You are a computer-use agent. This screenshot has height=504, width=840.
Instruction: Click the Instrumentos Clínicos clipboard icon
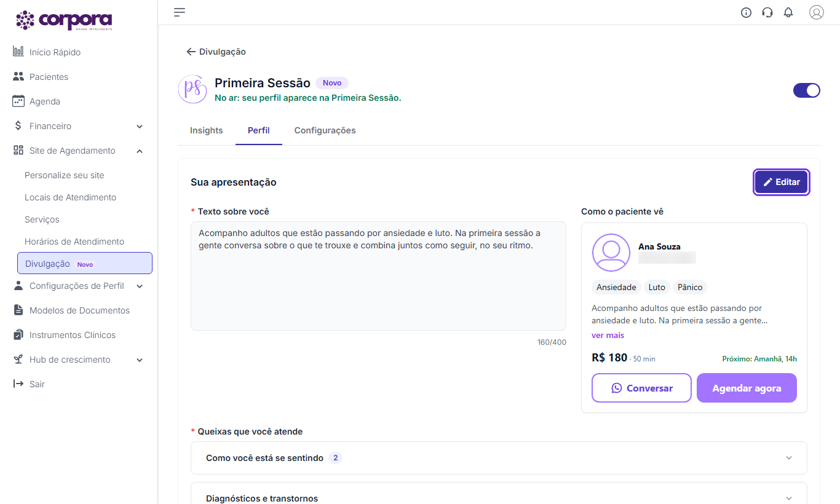click(x=18, y=335)
